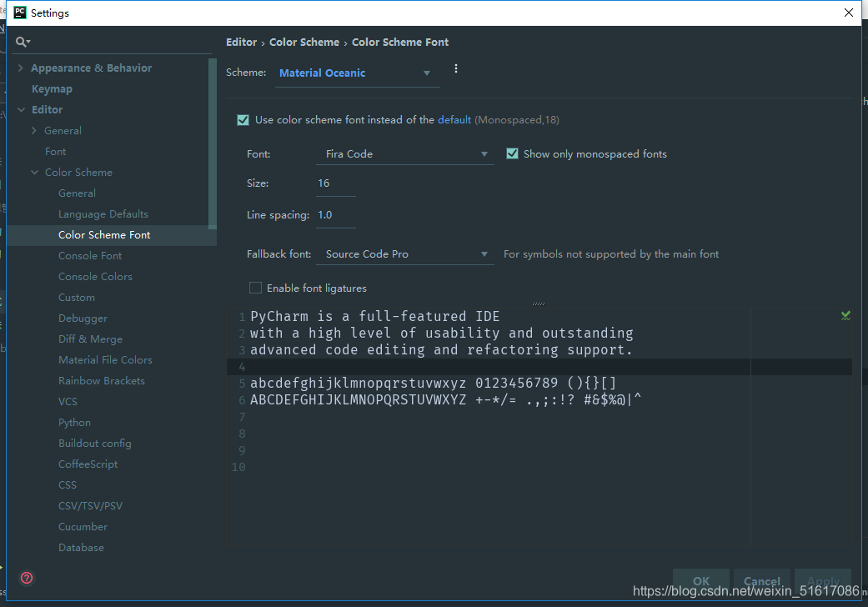Open the Font dropdown showing Fira Code
The height and width of the screenshot is (607, 868).
click(404, 153)
